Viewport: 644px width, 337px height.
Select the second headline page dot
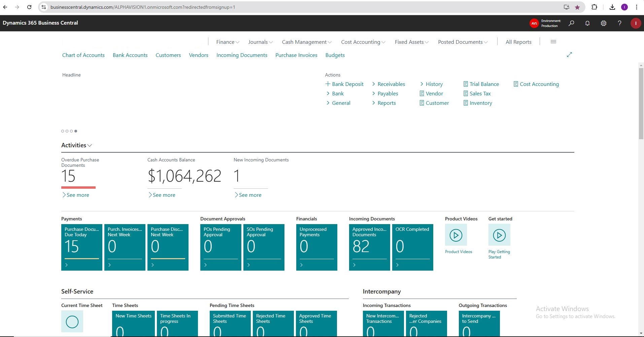point(67,131)
